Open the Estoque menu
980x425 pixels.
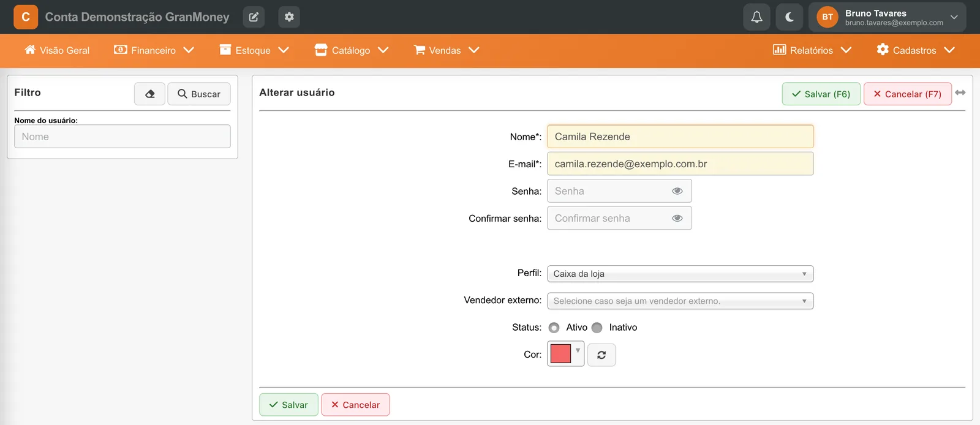point(254,50)
